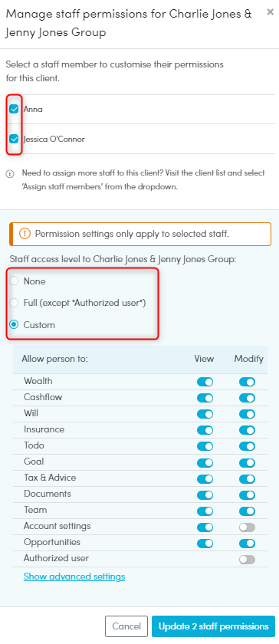The width and height of the screenshot is (279, 644).
Task: Click the Cancel button
Action: click(x=126, y=626)
